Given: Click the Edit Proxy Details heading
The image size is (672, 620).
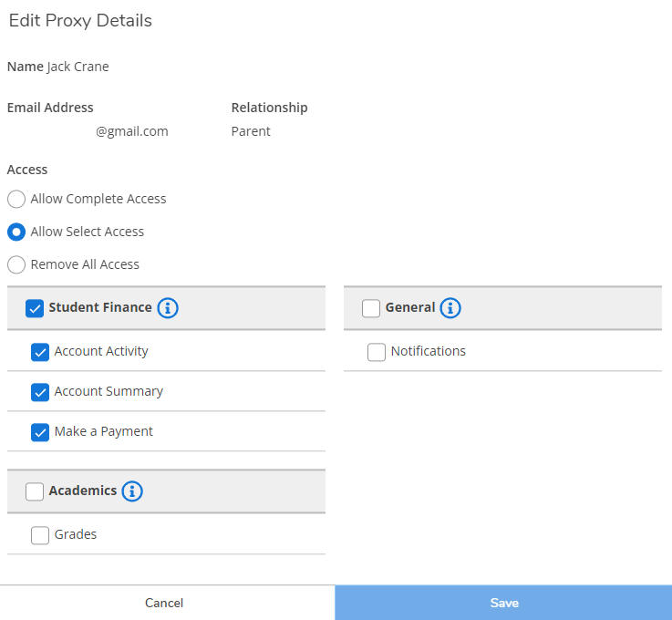Looking at the screenshot, I should coord(80,21).
